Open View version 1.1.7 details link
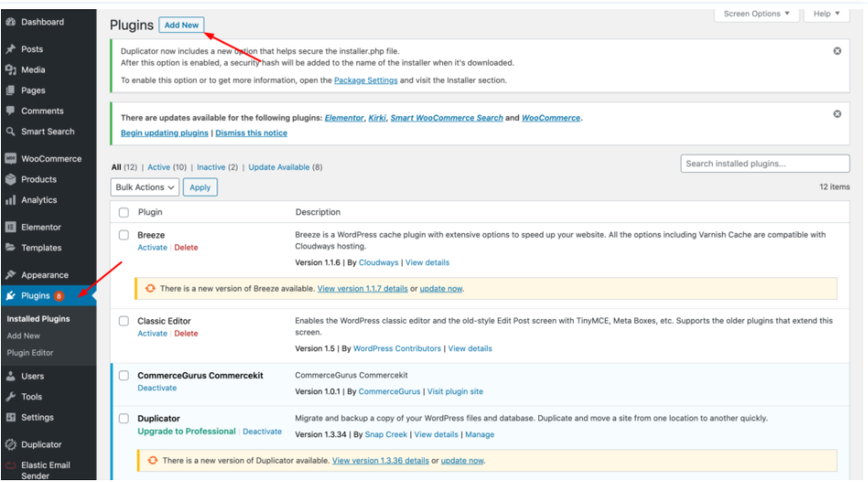This screenshot has height=482, width=868. click(363, 289)
